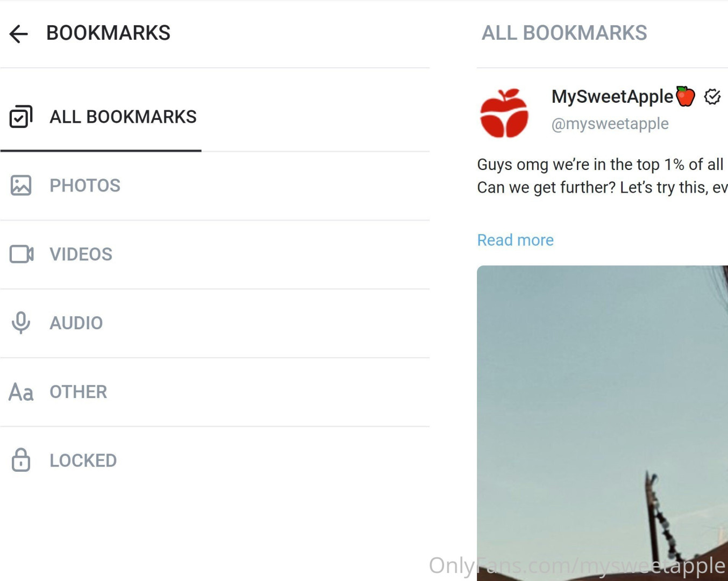Click the Videos camera icon
Viewport: 728px width, 581px height.
pos(22,254)
